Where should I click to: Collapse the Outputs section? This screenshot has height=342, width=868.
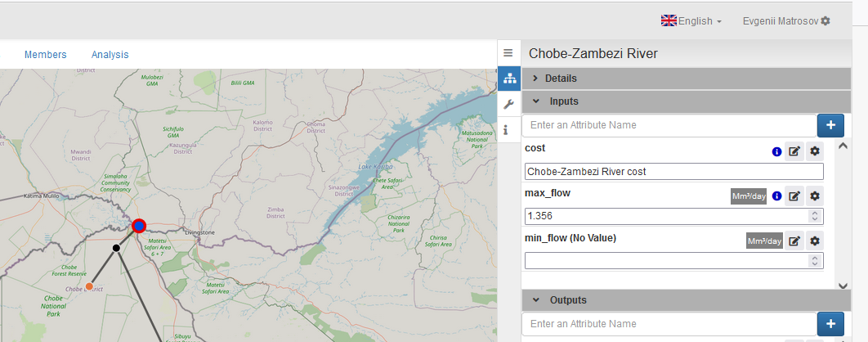pos(567,300)
